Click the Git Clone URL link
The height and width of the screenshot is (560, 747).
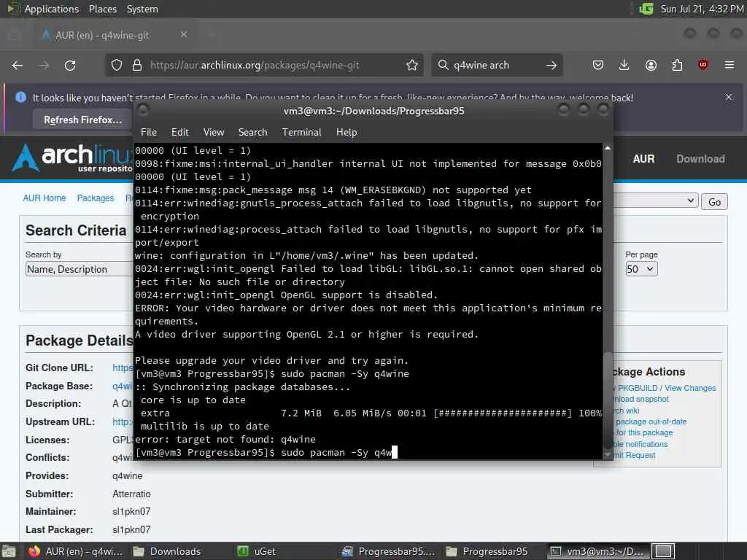pos(123,367)
